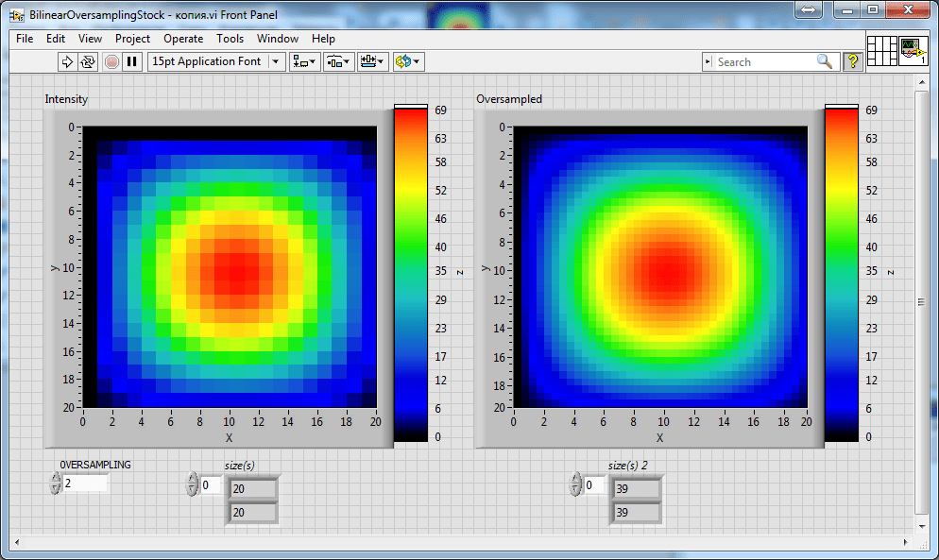Click the Abort Execution stop button
The image size is (939, 560).
(x=111, y=61)
